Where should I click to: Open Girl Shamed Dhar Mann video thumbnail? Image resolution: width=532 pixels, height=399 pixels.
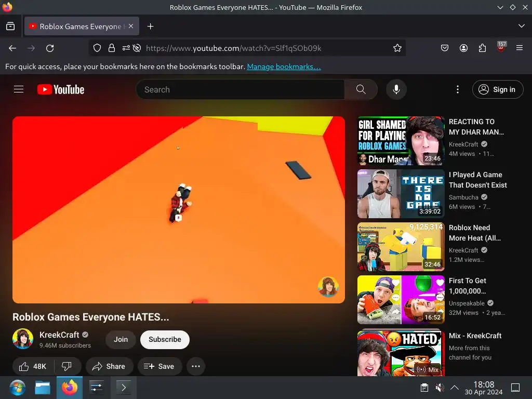tap(401, 141)
